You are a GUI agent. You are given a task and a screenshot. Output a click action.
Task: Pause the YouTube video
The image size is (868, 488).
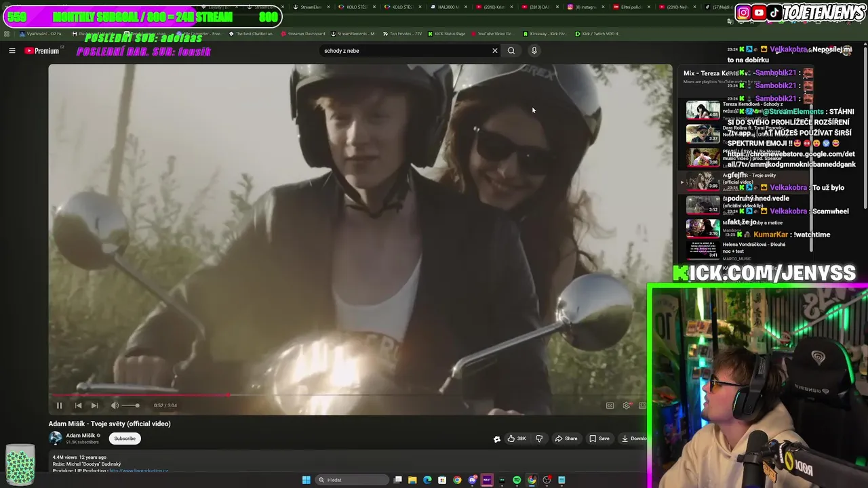59,405
